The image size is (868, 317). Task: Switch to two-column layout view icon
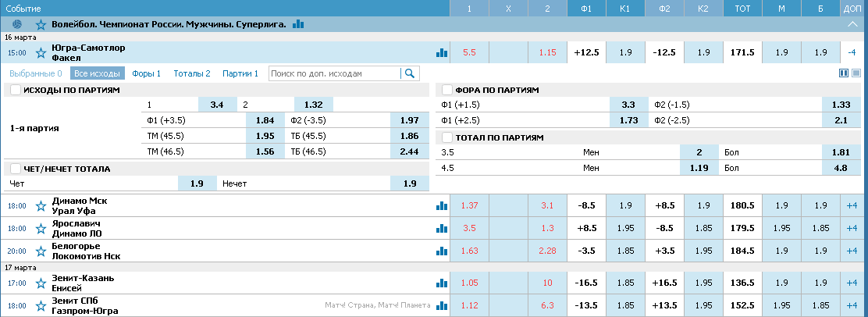pos(845,73)
